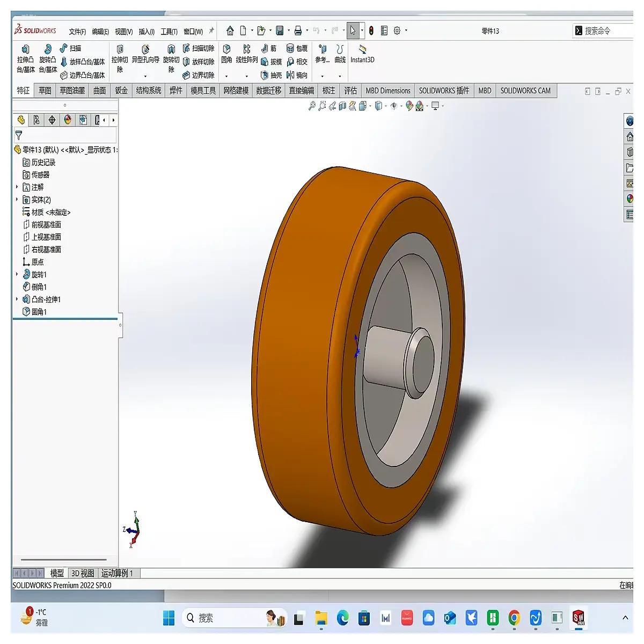644x644 pixels.
Task: Expand the 注解 tree node
Action: [x=17, y=187]
